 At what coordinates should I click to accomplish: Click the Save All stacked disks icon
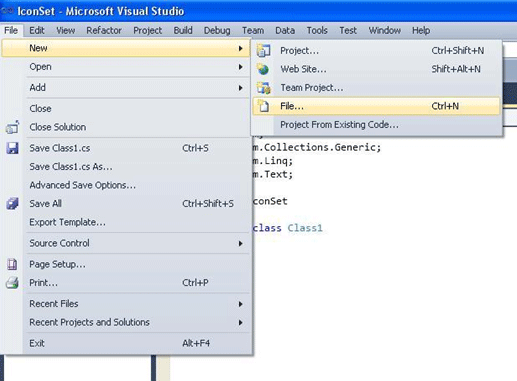coord(12,204)
